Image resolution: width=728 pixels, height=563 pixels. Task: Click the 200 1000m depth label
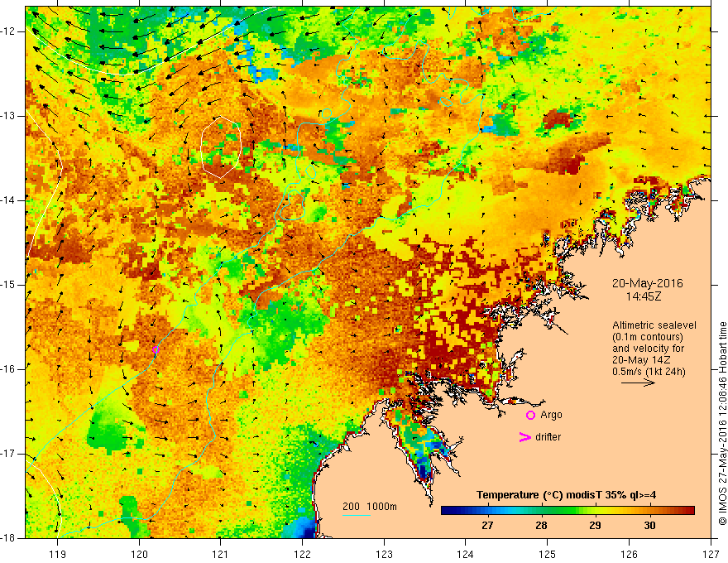[370, 507]
